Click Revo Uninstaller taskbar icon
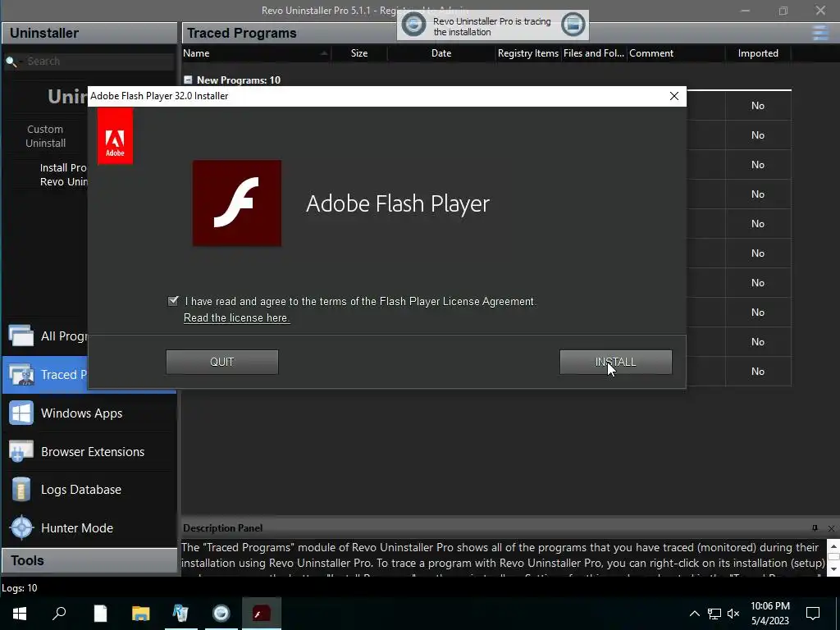 (180, 613)
